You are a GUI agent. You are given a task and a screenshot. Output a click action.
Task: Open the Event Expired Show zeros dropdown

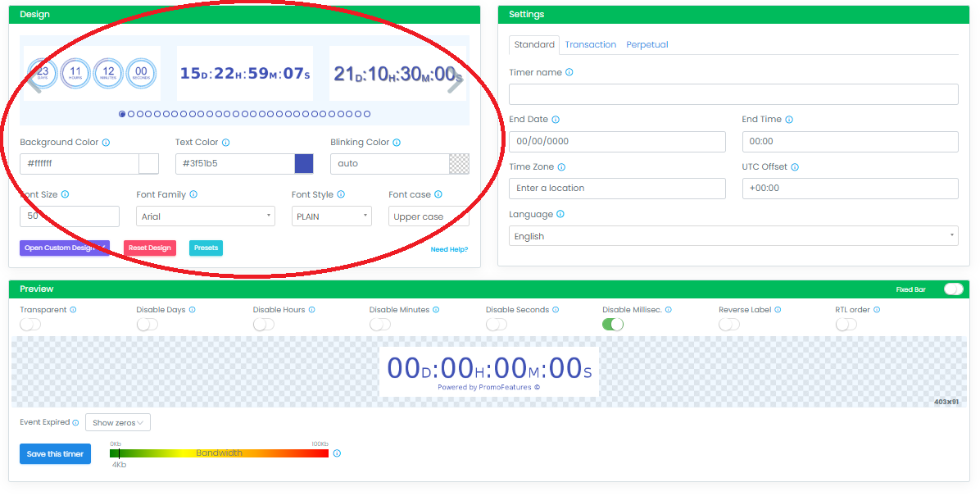(117, 421)
